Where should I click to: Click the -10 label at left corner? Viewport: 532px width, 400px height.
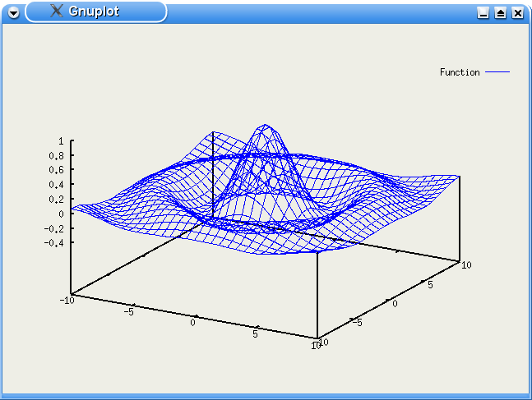(x=67, y=301)
